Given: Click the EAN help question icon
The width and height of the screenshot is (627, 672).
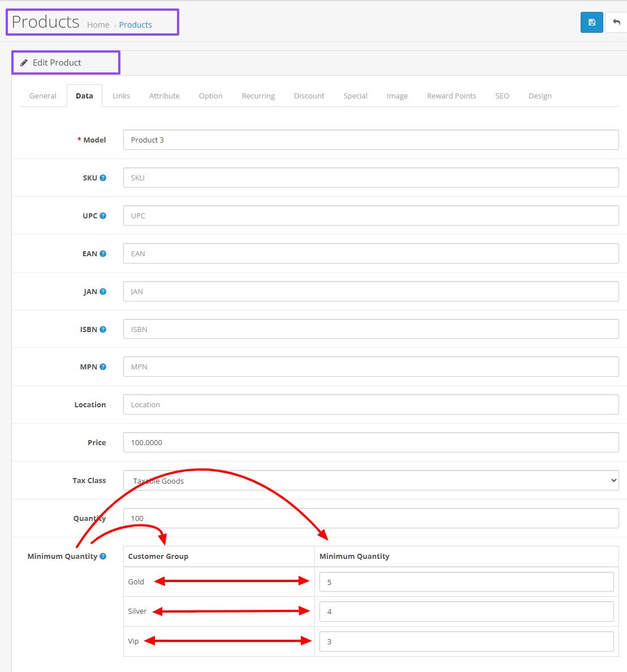Looking at the screenshot, I should coord(103,253).
